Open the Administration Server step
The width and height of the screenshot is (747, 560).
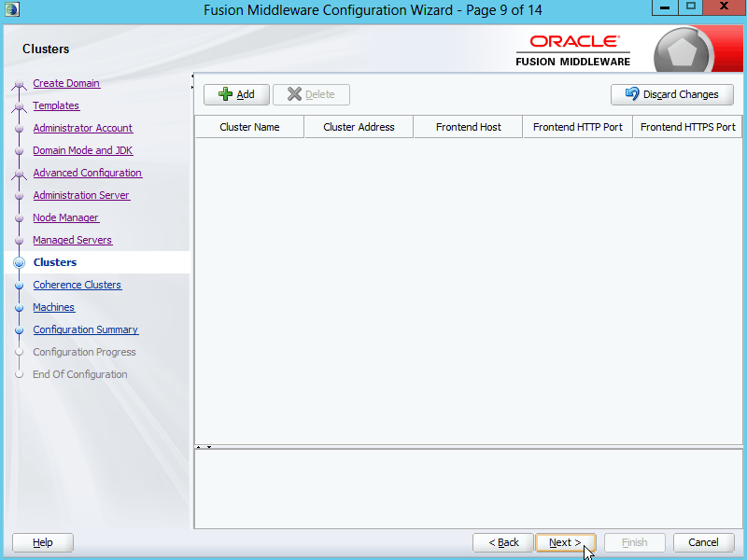pos(81,195)
